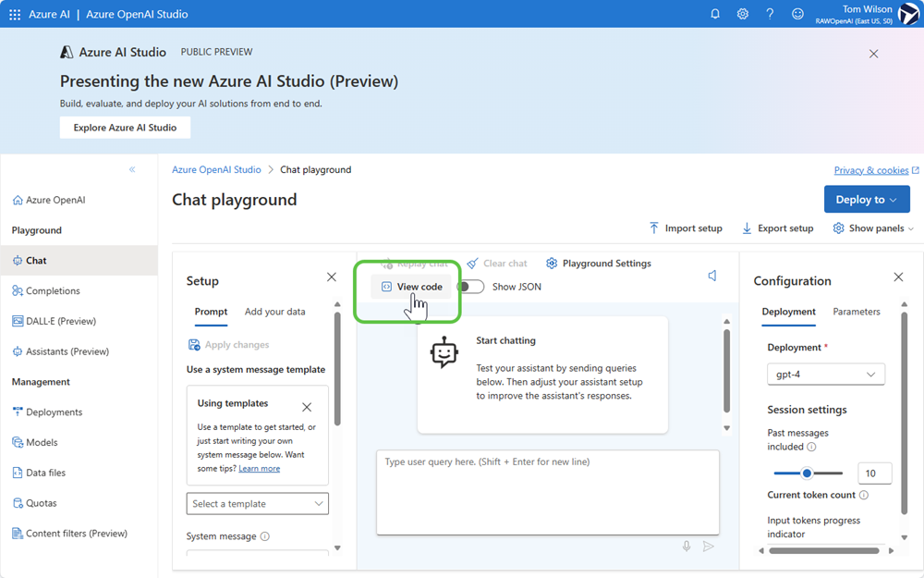Open the Learn more link
Viewport: 924px width, 578px height.
pos(260,468)
